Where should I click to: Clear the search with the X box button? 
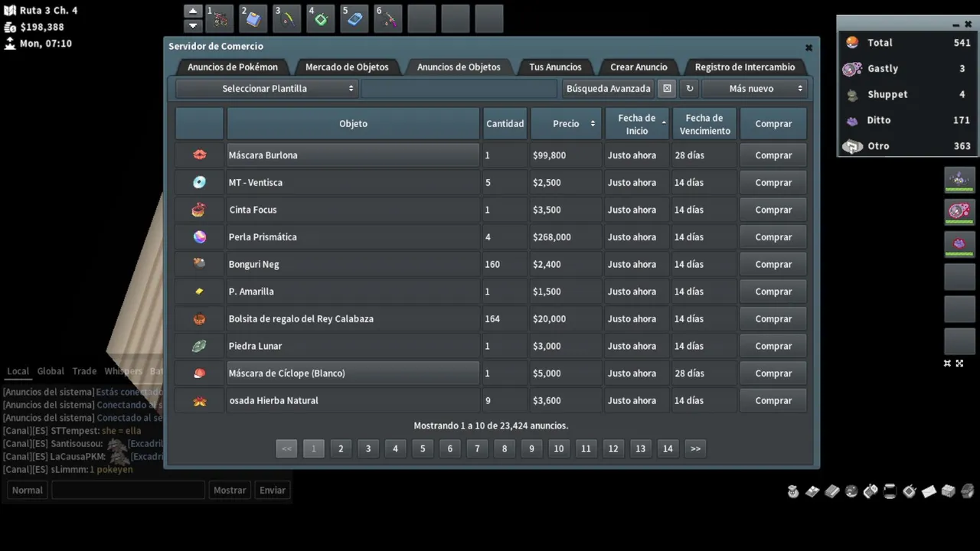667,89
